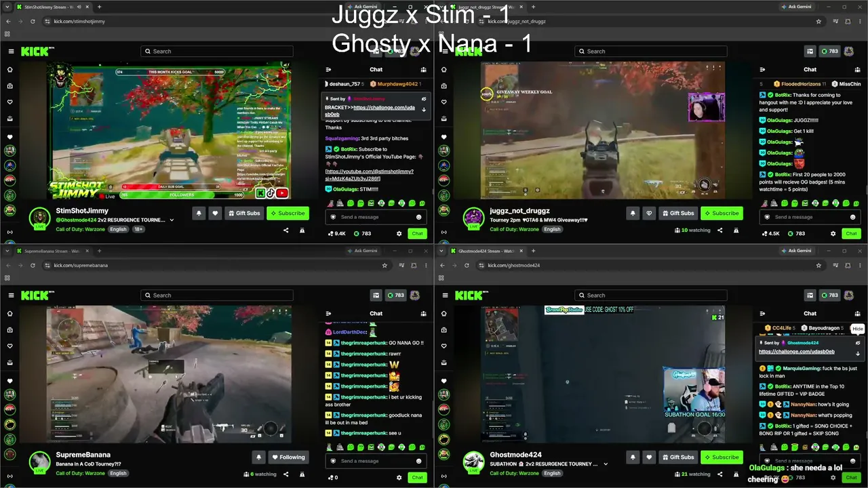Toggle notification bell for SupremeBanana

point(258,457)
